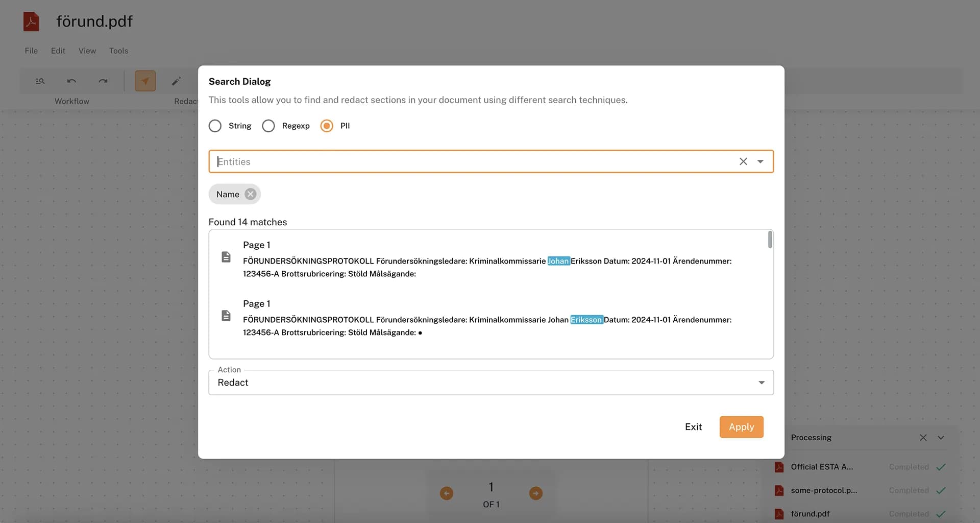Image resolution: width=980 pixels, height=523 pixels.
Task: Go to the next page arrow
Action: pyautogui.click(x=535, y=493)
